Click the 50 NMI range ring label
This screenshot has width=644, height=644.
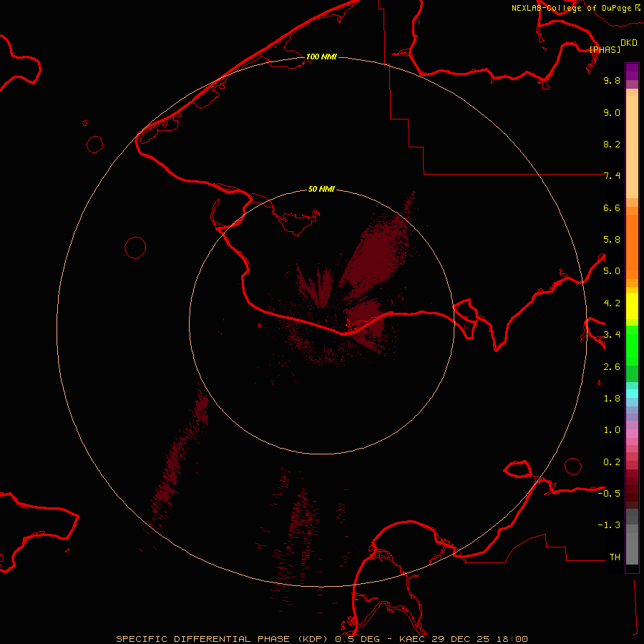pos(321,189)
